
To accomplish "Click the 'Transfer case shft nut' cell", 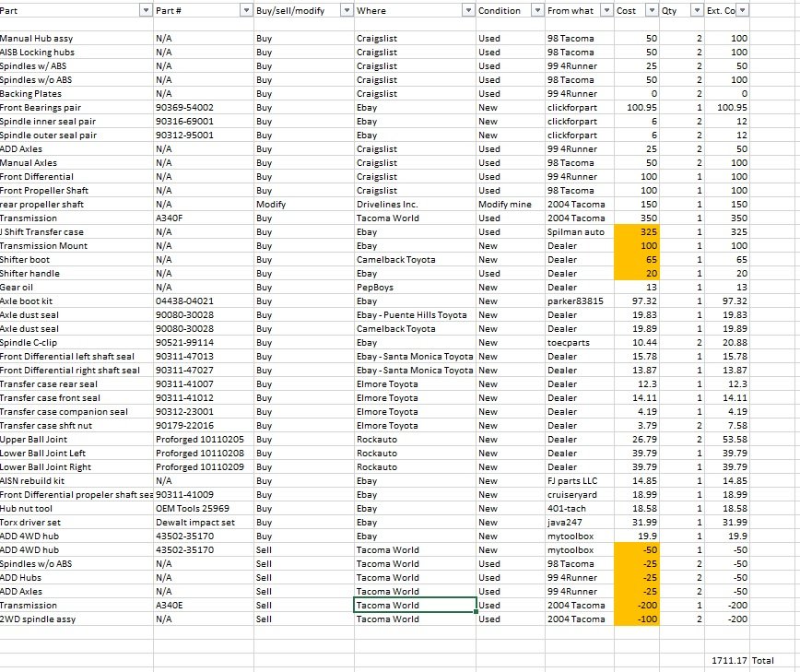I will [x=76, y=425].
